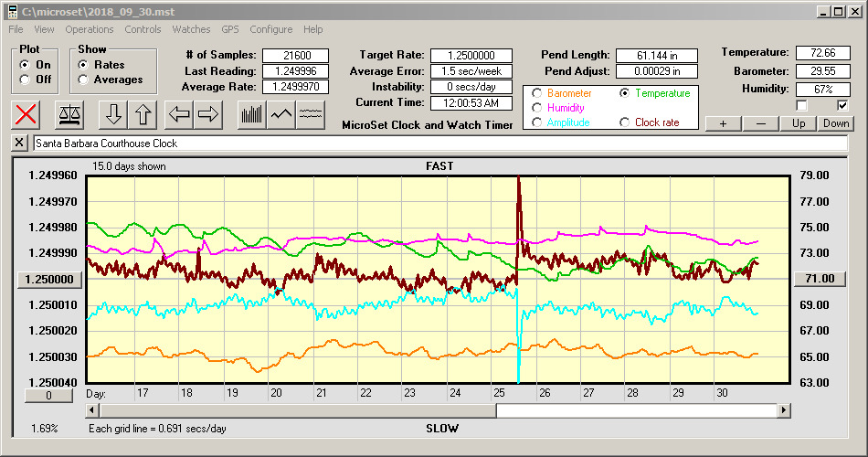The image size is (868, 457).
Task: Click the Pend Length field
Action: coord(657,56)
